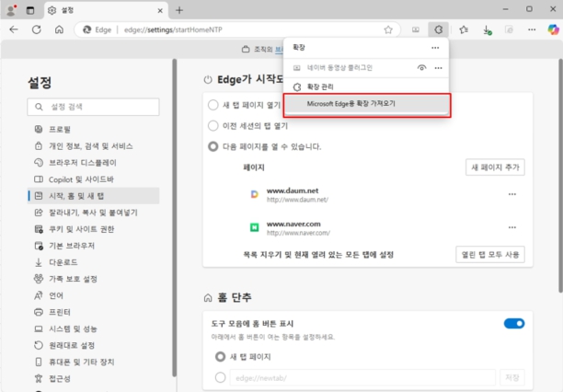Open 접근성 settings section

click(x=93, y=378)
